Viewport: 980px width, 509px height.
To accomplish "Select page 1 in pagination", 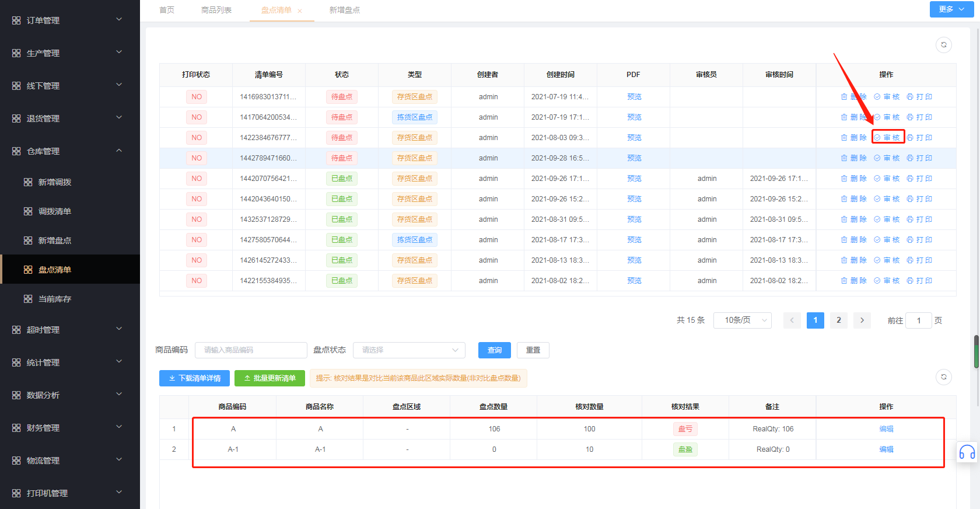I will (x=815, y=320).
